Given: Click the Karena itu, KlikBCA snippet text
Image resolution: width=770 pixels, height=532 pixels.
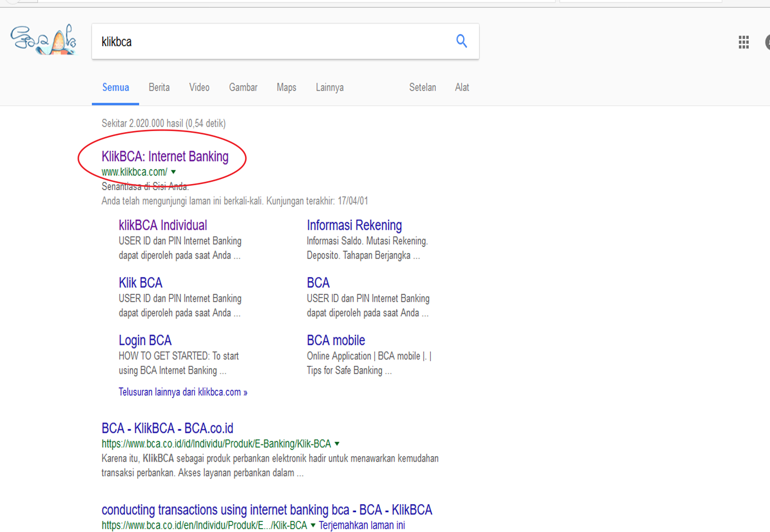Looking at the screenshot, I should click(x=270, y=466).
